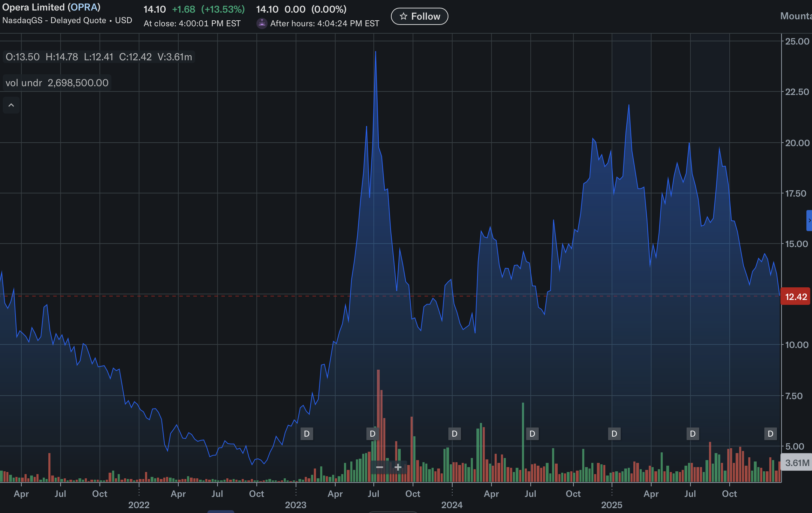Click the dividend D marker near January 2025

tap(614, 434)
